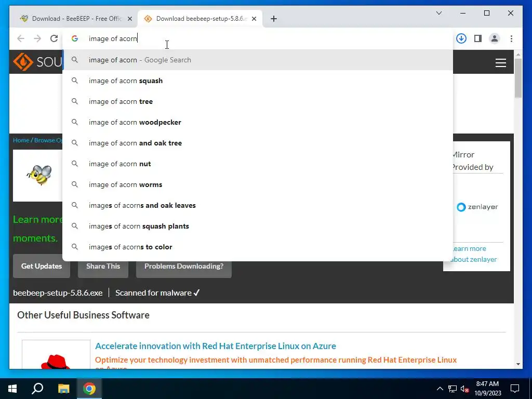Switch to the Download - BeeBEEP tab
The width and height of the screenshot is (532, 399).
click(x=74, y=19)
